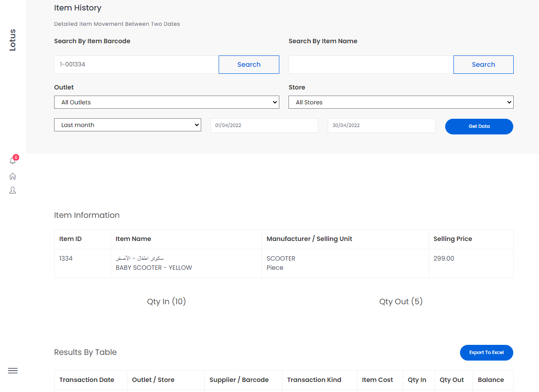This screenshot has height=392, width=539.
Task: Click the selling price 299.00
Action: (x=444, y=258)
